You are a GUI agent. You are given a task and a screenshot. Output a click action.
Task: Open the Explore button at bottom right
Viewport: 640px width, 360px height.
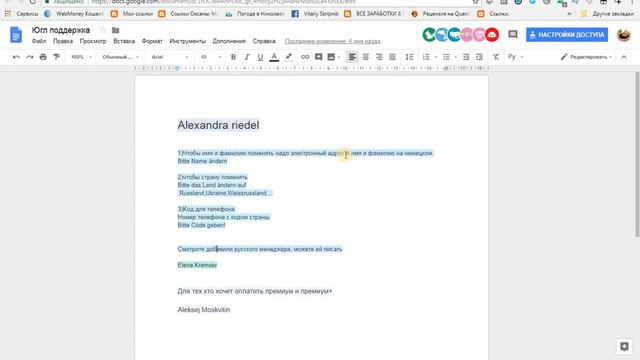pyautogui.click(x=624, y=347)
